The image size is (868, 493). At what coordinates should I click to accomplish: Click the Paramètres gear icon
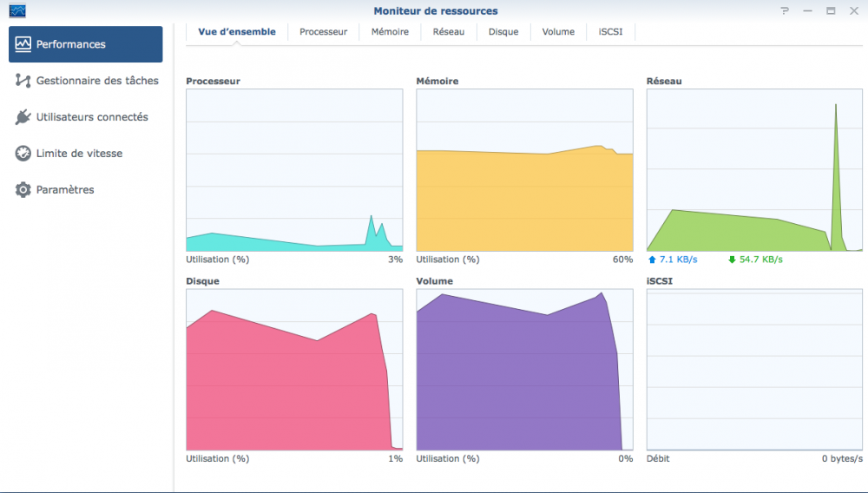pos(23,190)
